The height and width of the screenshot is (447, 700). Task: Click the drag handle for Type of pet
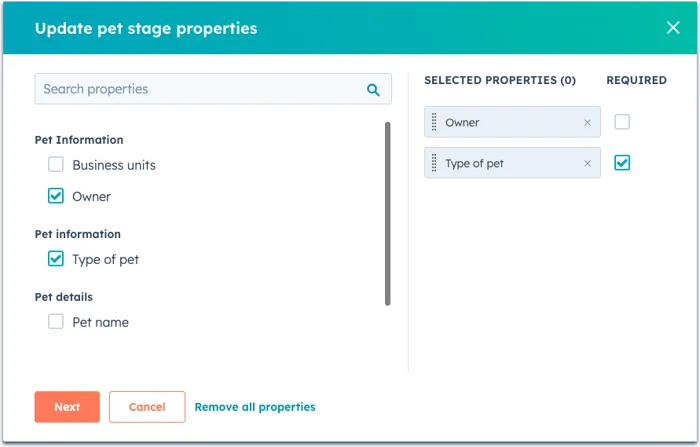point(434,163)
